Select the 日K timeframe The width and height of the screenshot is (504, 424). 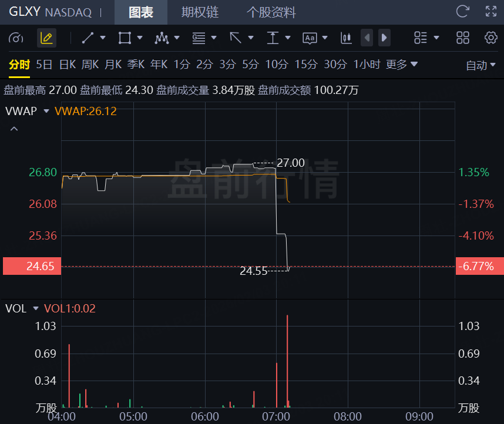[x=67, y=65]
